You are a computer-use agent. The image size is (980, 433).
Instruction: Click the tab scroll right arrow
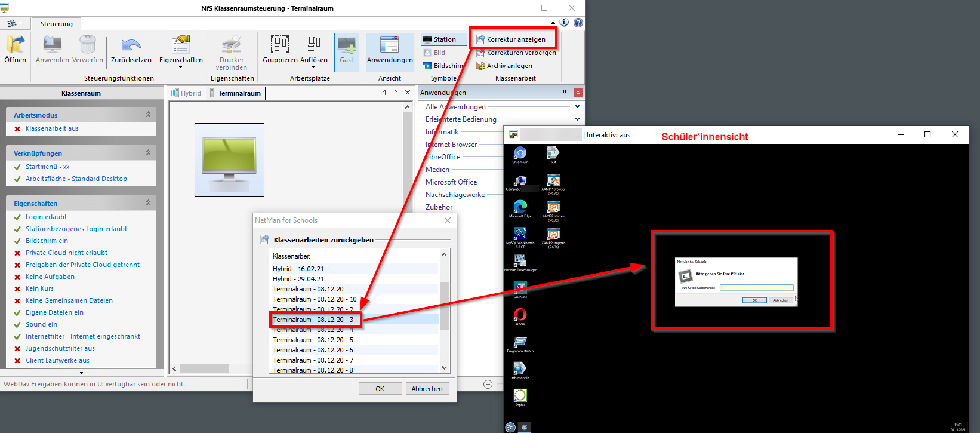click(x=396, y=93)
